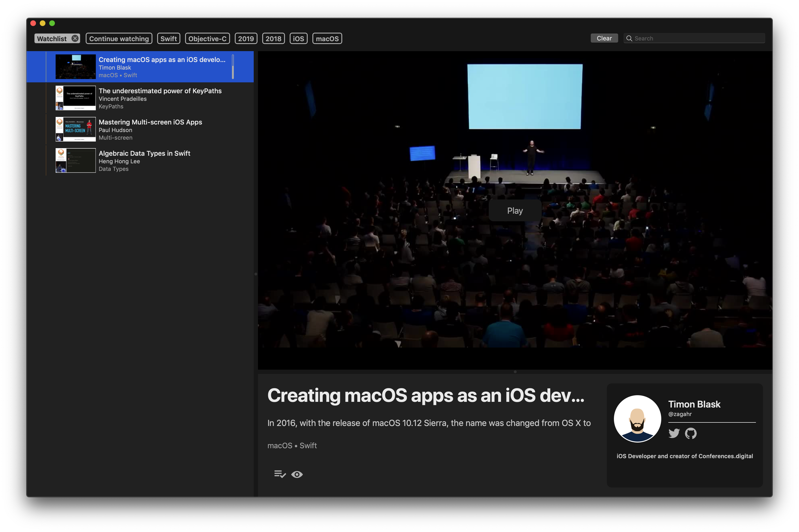This screenshot has height=532, width=799.
Task: Select the Continue watching filter
Action: pyautogui.click(x=119, y=38)
